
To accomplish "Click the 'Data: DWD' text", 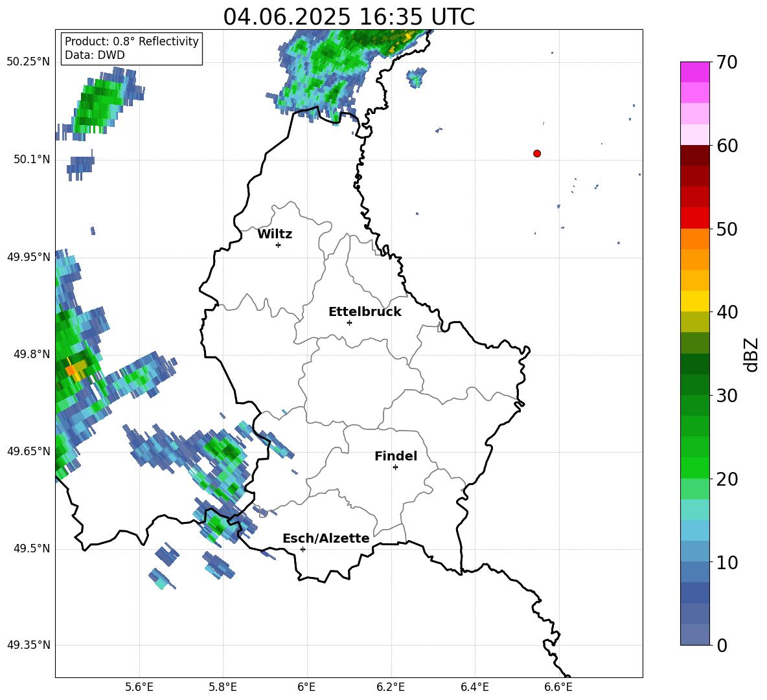I will coord(95,55).
